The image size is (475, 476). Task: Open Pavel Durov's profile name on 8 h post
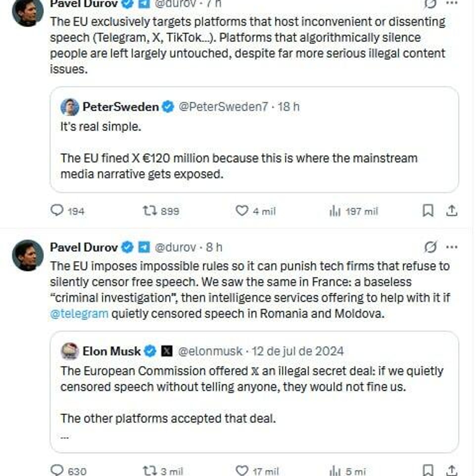(84, 247)
